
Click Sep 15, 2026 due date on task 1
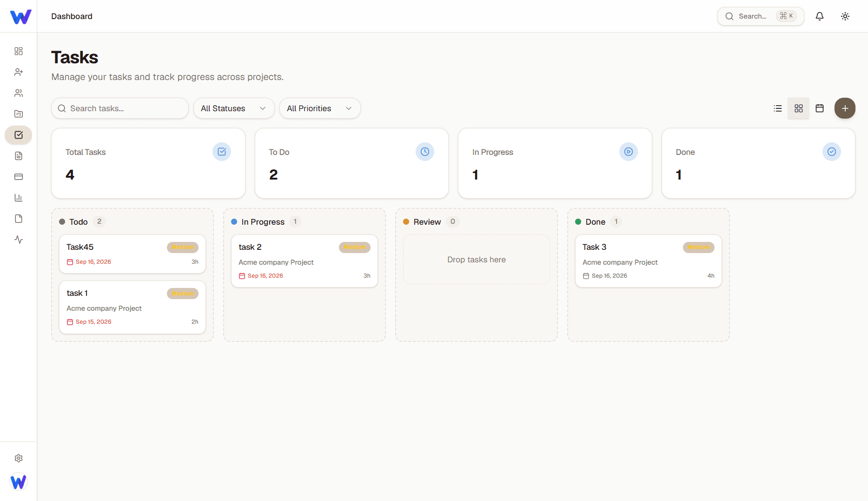(x=93, y=322)
